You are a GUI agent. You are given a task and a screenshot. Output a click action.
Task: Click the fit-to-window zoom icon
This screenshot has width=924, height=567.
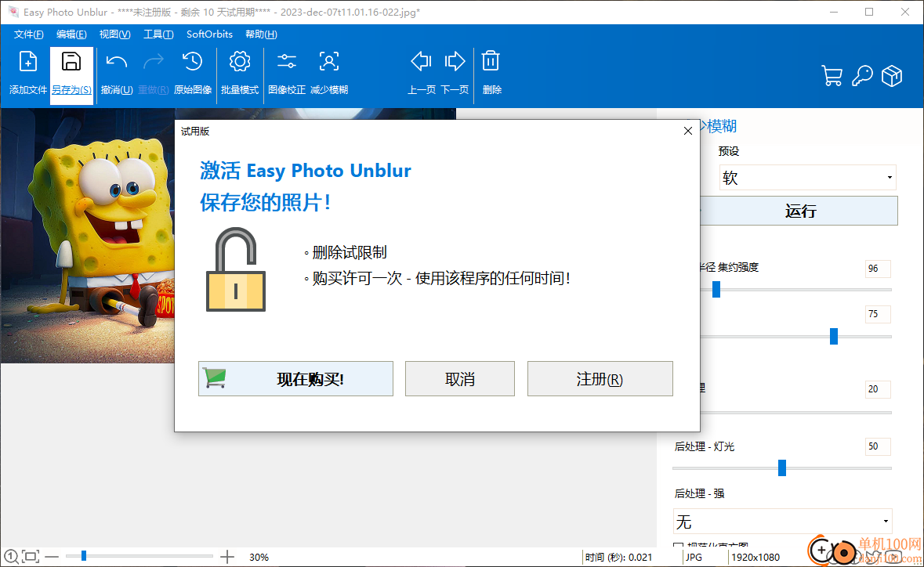pyautogui.click(x=31, y=556)
